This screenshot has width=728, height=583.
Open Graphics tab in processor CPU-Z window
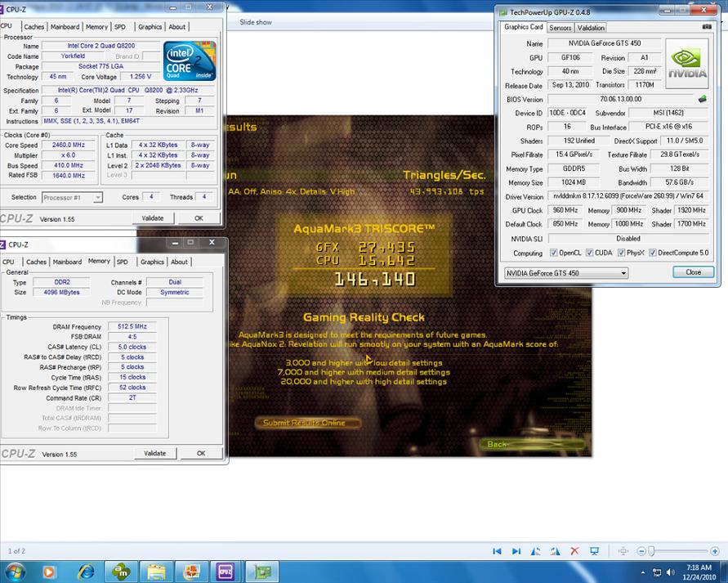point(150,27)
